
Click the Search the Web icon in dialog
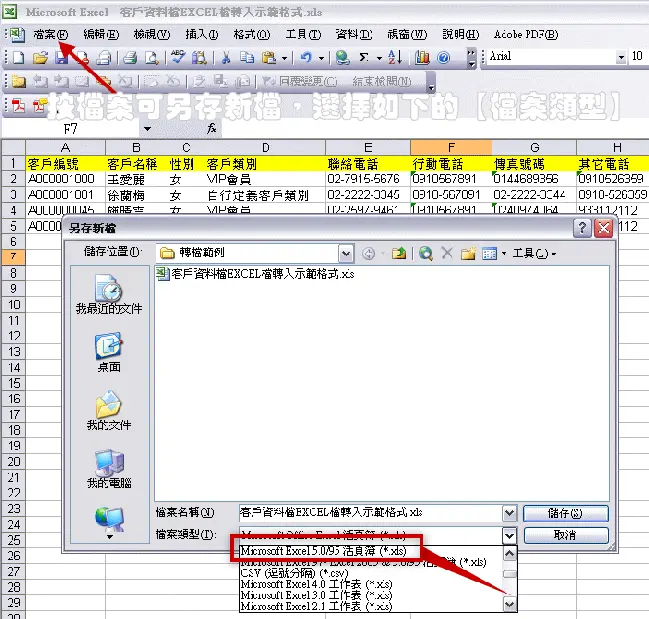[426, 253]
